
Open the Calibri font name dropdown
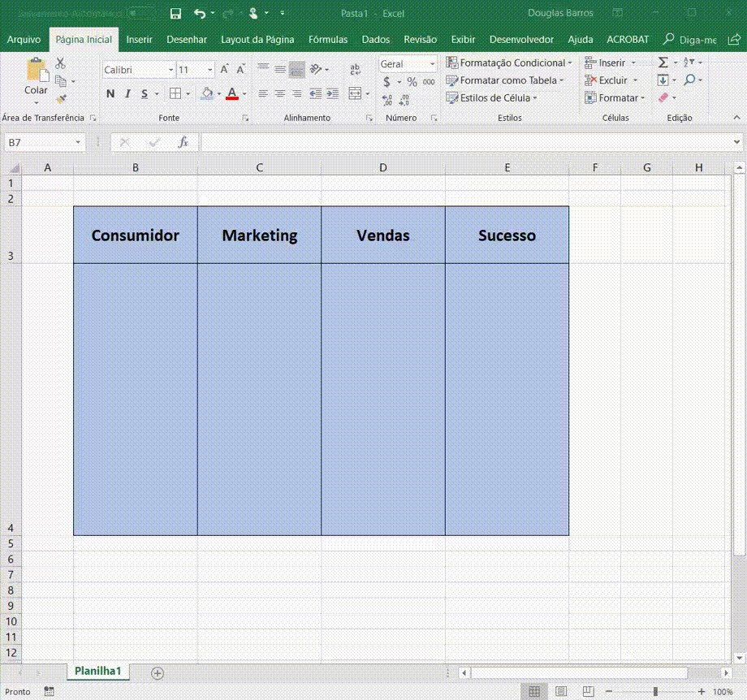[171, 70]
